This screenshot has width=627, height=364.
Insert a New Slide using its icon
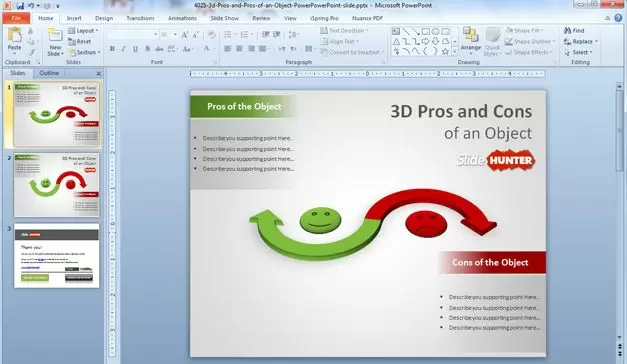pos(55,36)
